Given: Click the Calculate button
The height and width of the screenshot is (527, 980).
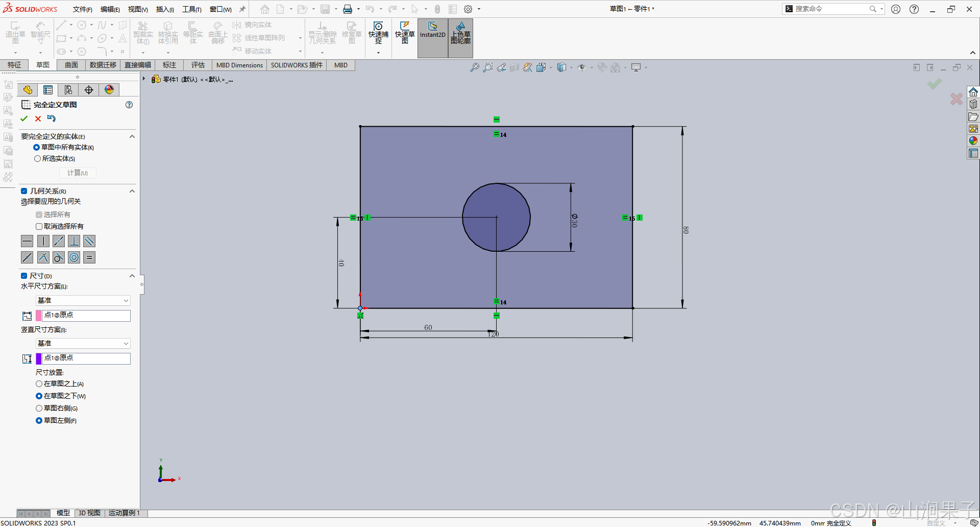Looking at the screenshot, I should click(78, 173).
